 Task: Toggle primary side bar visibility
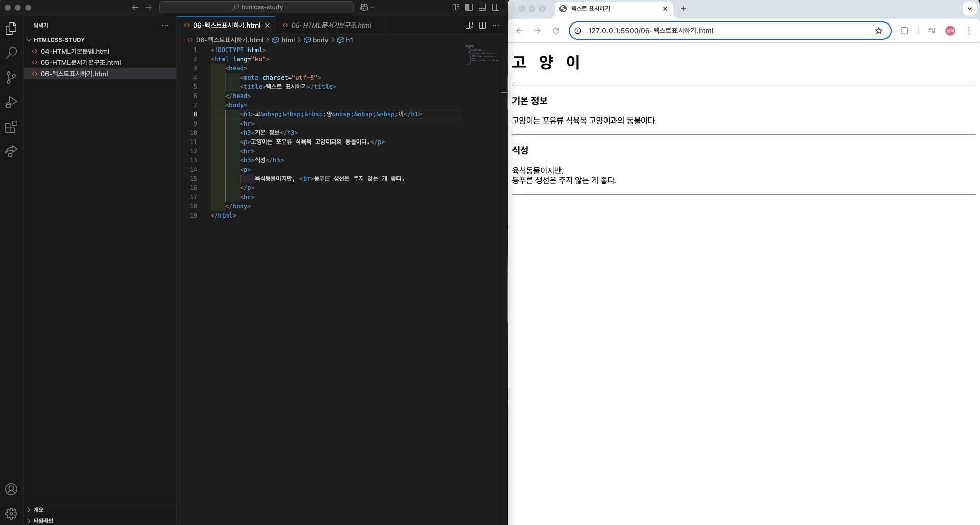[469, 7]
